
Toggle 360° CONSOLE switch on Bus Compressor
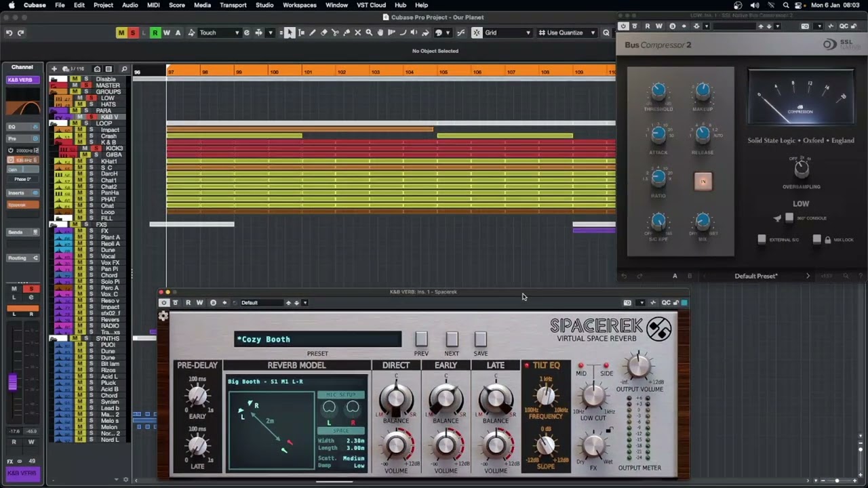[x=789, y=218]
